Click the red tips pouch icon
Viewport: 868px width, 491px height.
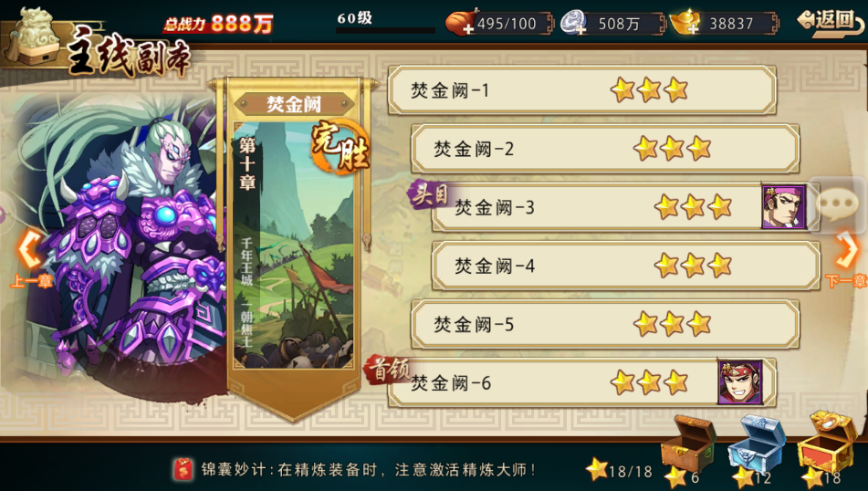[183, 469]
